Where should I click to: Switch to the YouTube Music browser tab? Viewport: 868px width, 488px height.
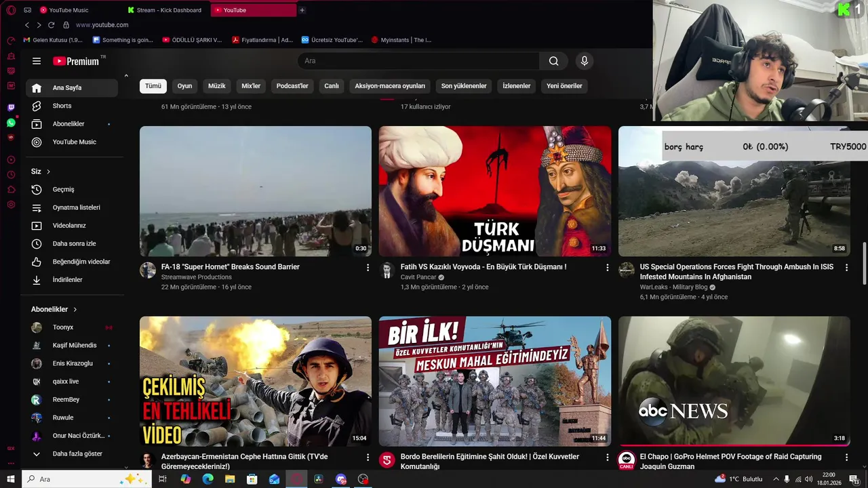point(78,10)
